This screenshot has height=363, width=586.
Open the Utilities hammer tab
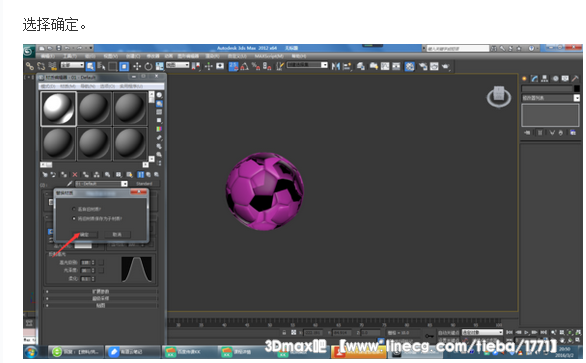pos(575,79)
